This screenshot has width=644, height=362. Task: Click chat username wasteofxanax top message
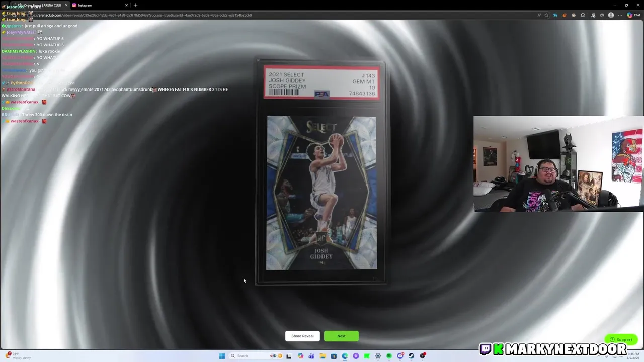click(25, 102)
